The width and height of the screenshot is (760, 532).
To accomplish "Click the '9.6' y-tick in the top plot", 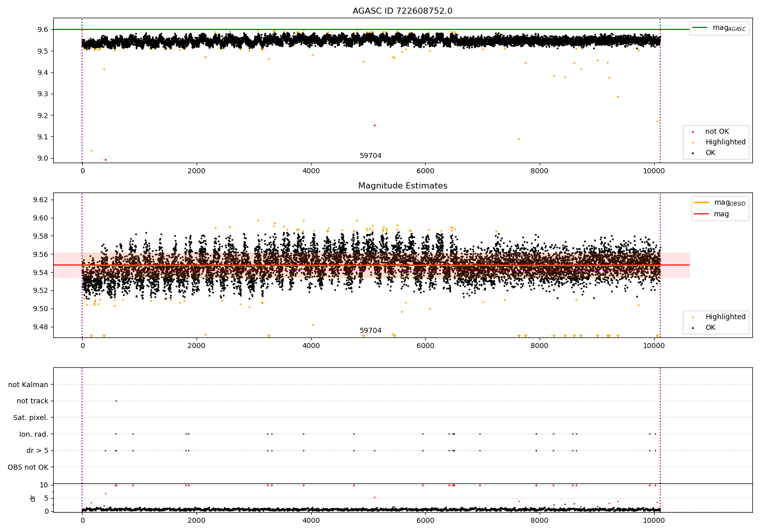I will [43, 30].
